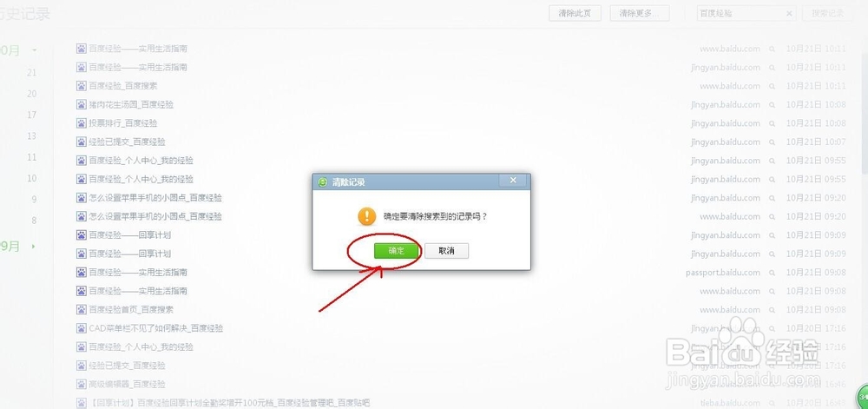Confirm clearing records with 确定 button

pyautogui.click(x=396, y=251)
